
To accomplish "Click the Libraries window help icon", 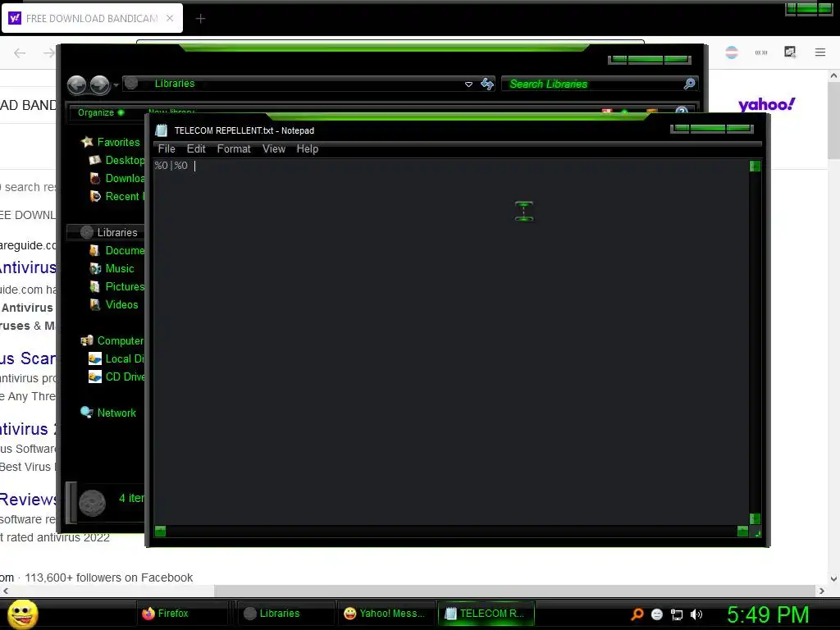I will pos(682,111).
